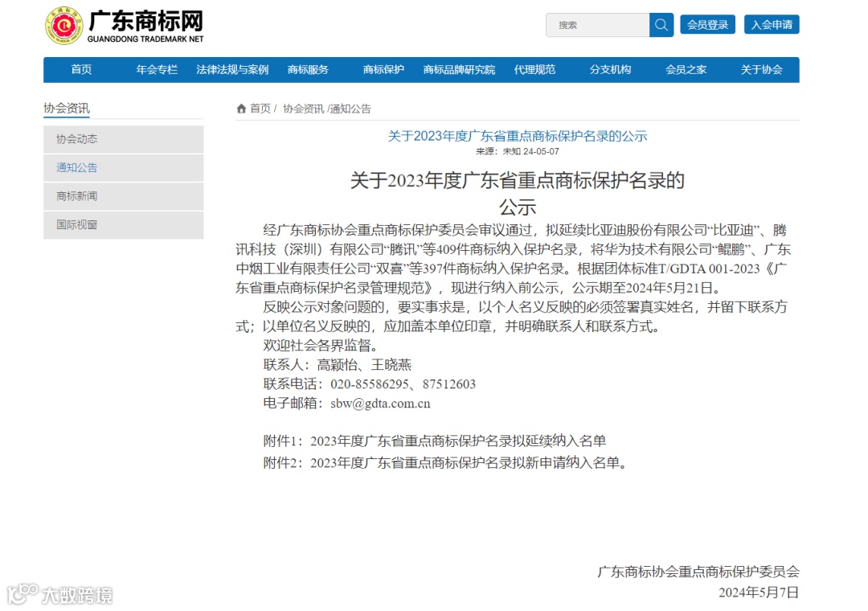
Task: Click the 通知公告 breadcrumb link
Action: [x=350, y=109]
